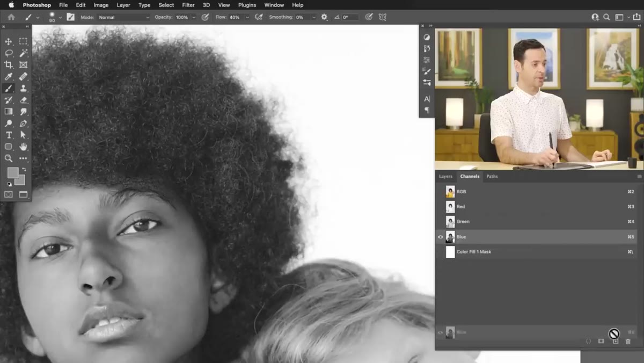The height and width of the screenshot is (363, 644).
Task: Click the background color swatch
Action: point(19,180)
